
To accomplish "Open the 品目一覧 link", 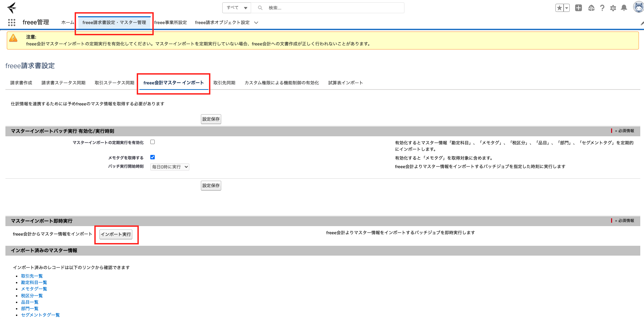I will pos(30,302).
